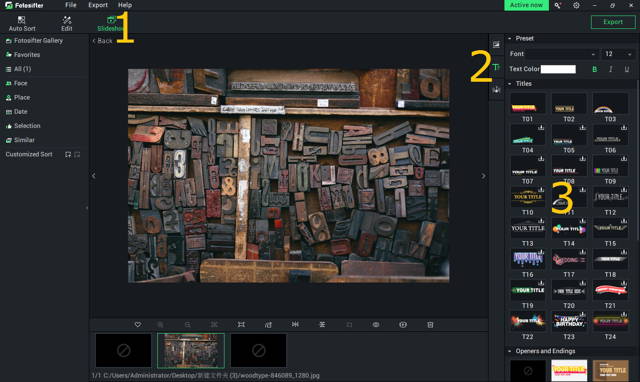Click the rotate icon in bottom toolbar
The width and height of the screenshot is (640, 382).
click(x=268, y=324)
